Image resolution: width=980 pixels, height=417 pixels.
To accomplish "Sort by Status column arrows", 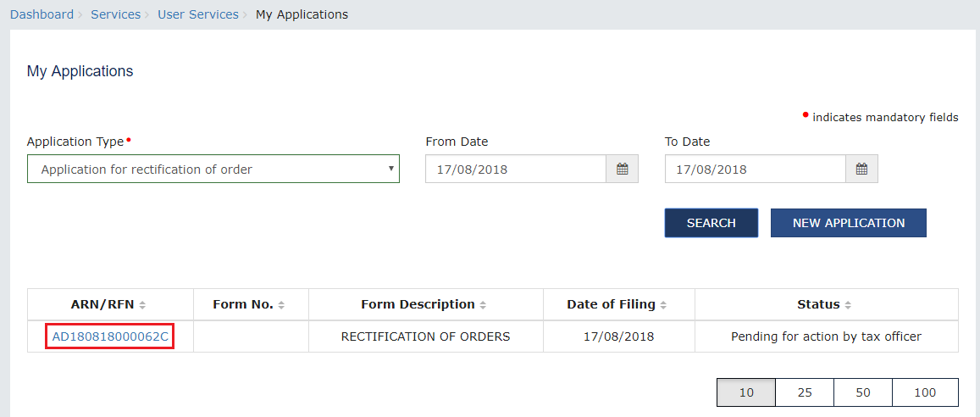I will pos(848,305).
